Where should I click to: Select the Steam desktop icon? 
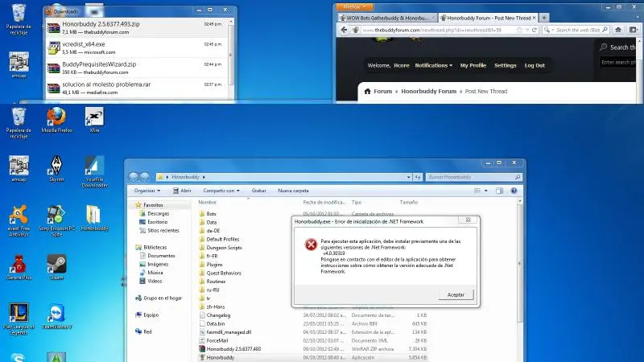click(56, 267)
